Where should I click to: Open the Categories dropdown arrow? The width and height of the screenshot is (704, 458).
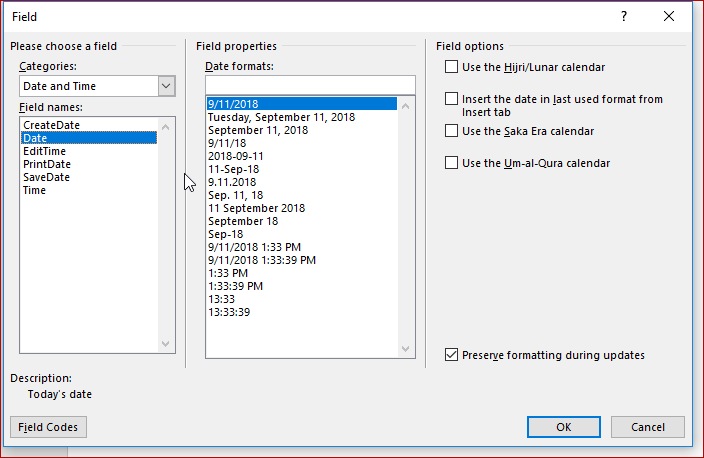click(x=166, y=86)
